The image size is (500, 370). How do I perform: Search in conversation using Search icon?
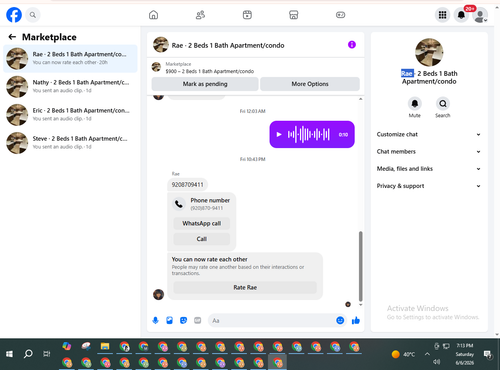coord(443,104)
